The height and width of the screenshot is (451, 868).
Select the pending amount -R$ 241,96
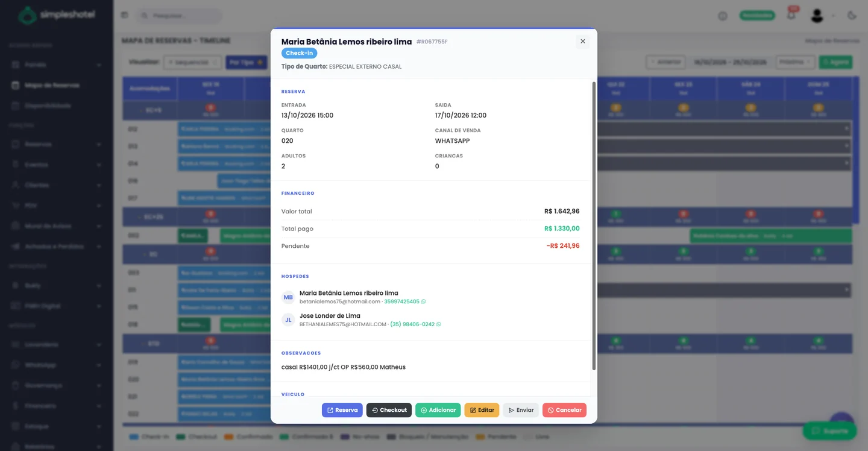[563, 246]
